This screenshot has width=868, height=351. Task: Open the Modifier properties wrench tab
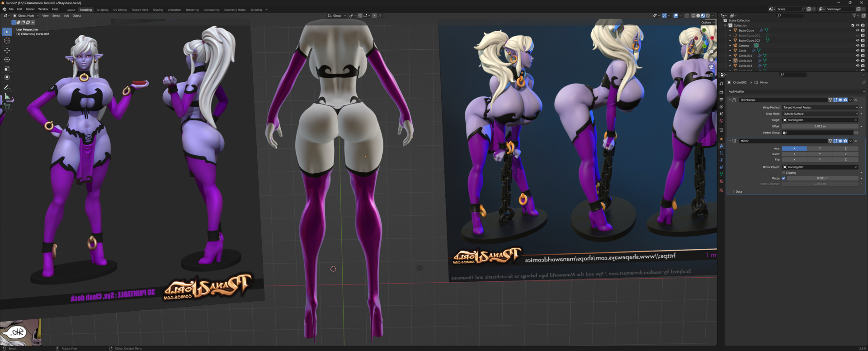coord(722,146)
